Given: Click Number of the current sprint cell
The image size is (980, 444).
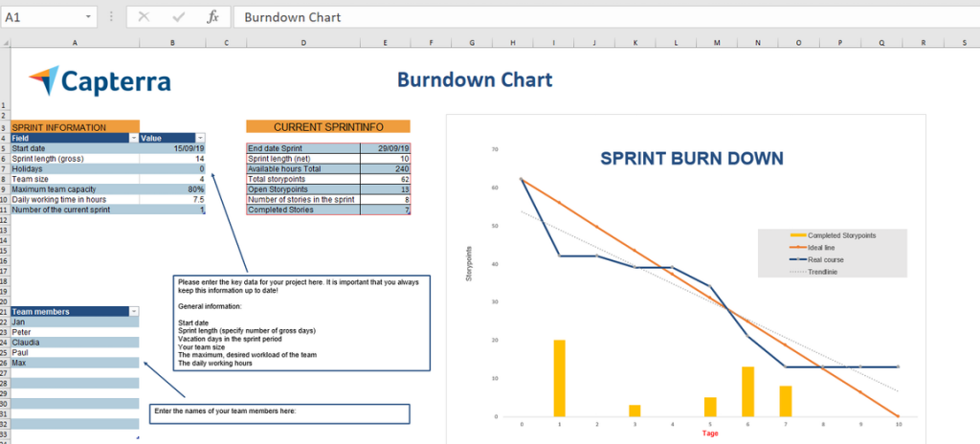Looking at the screenshot, I should click(x=75, y=210).
